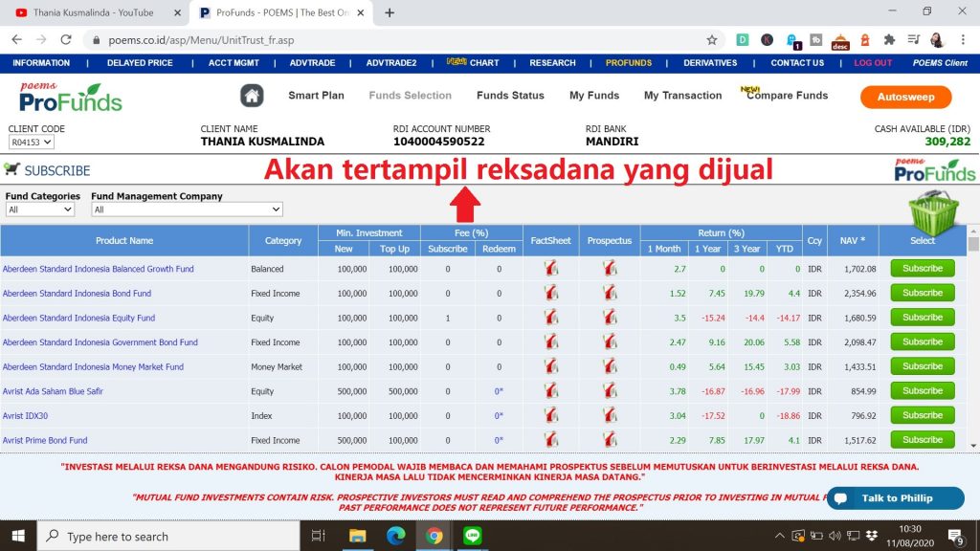Open the Avrist Ada Saham Blue Safir link

(53, 391)
